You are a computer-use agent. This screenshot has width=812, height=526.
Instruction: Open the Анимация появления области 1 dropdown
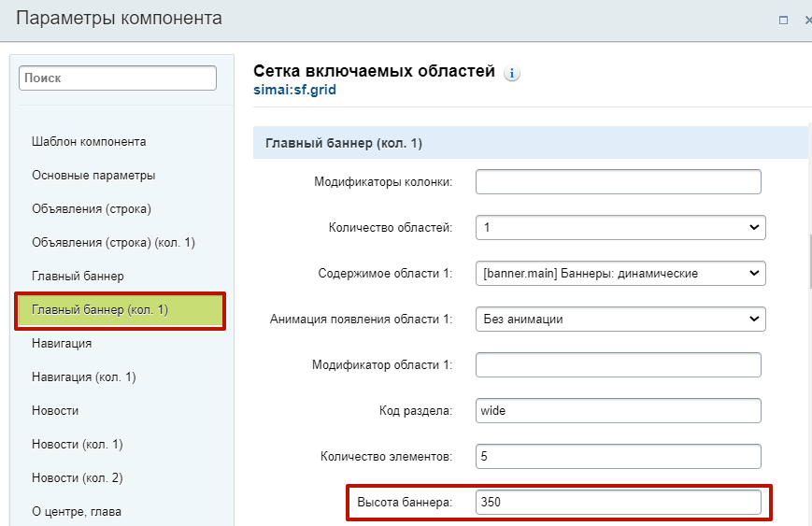(x=620, y=319)
